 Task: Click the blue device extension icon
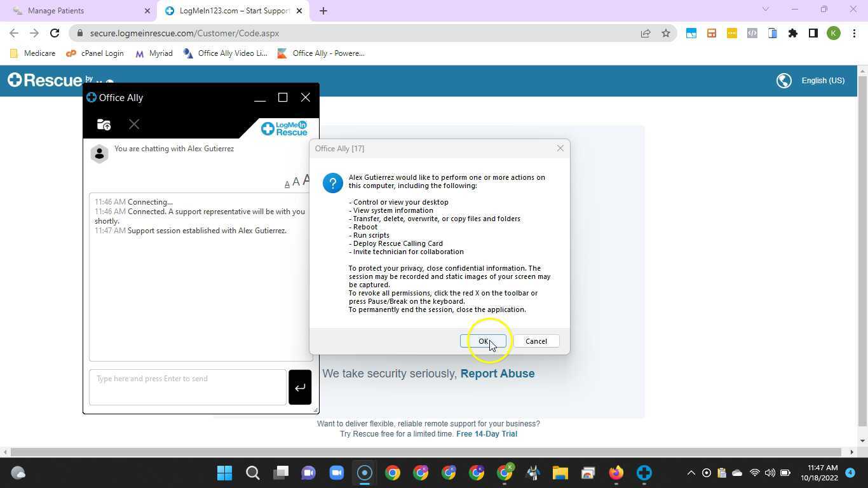[773, 33]
